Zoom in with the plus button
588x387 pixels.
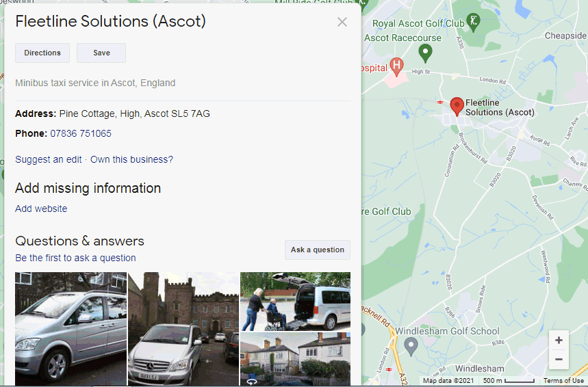point(559,341)
